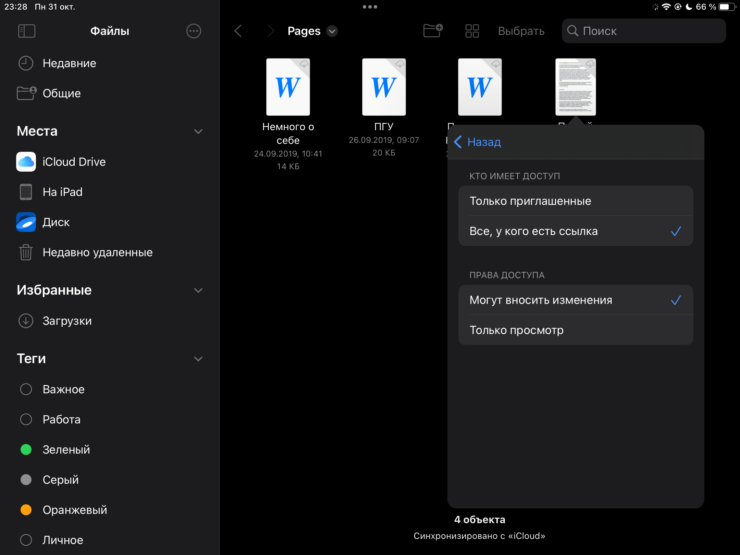Toggle the sidebar panel icon
The width and height of the screenshot is (740, 555).
pyautogui.click(x=27, y=31)
